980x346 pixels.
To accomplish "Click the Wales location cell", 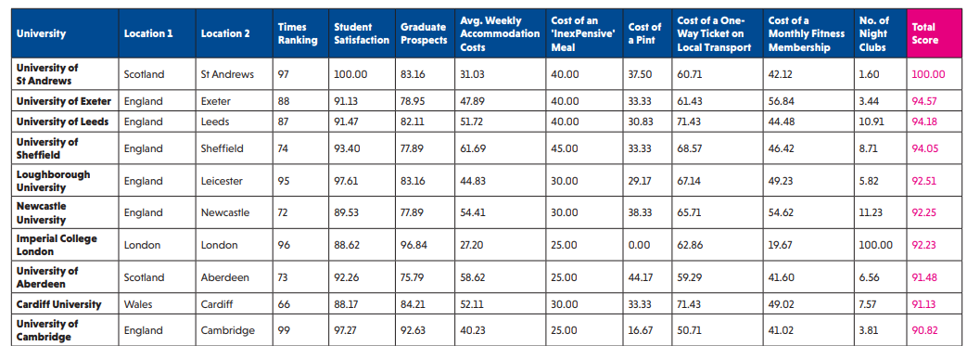I will click(x=157, y=304).
